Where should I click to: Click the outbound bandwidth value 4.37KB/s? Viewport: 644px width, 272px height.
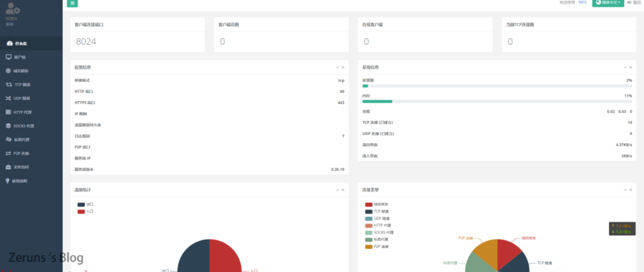coord(624,145)
